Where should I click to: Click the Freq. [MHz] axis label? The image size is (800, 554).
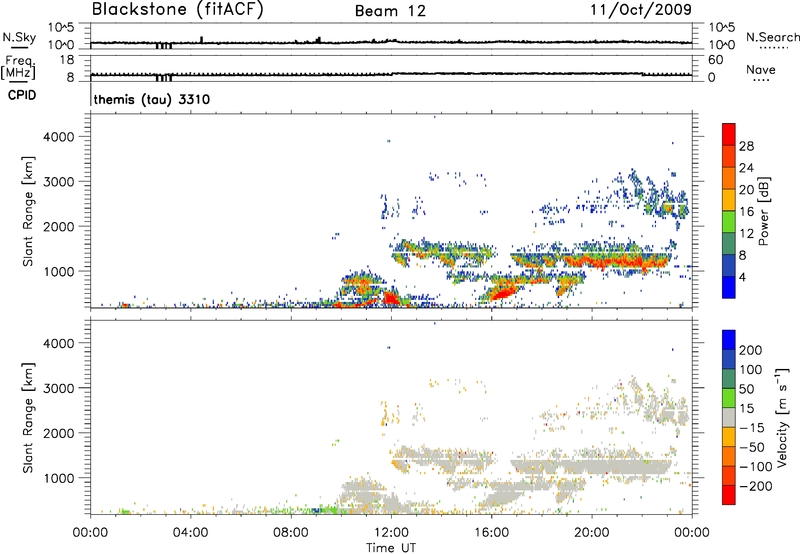click(18, 67)
